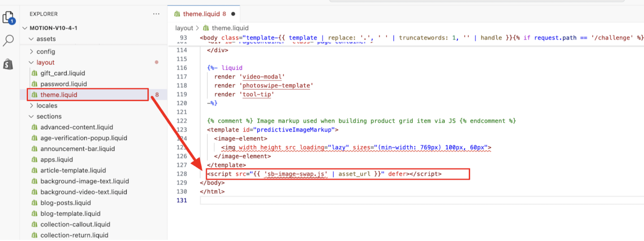Click closing </html> tag on line 130
The image size is (644, 241).
pos(212,192)
